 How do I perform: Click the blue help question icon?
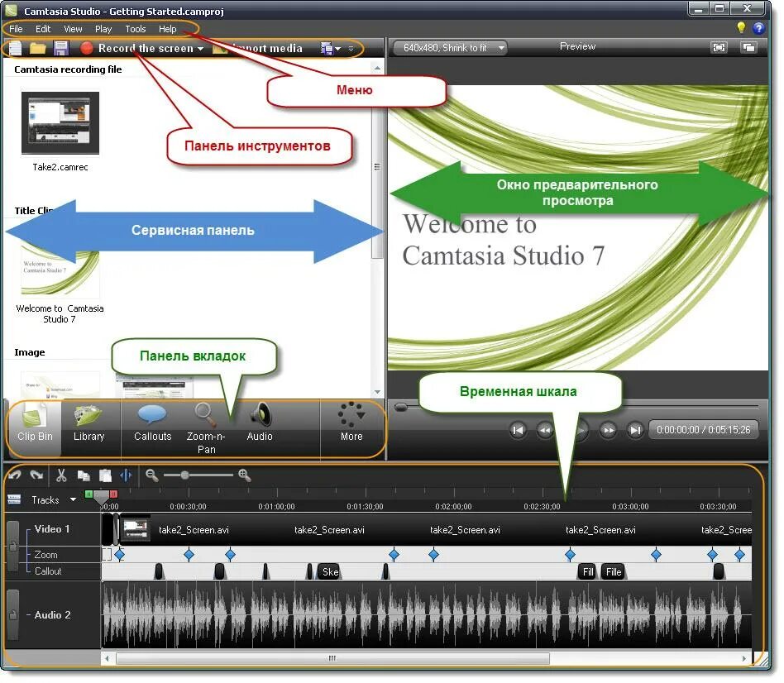coord(759,28)
